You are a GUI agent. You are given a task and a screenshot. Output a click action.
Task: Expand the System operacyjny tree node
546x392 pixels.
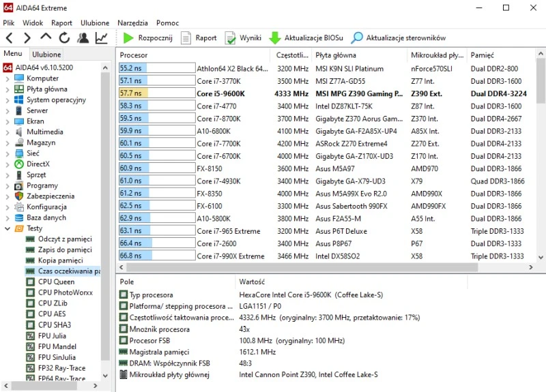pyautogui.click(x=8, y=100)
